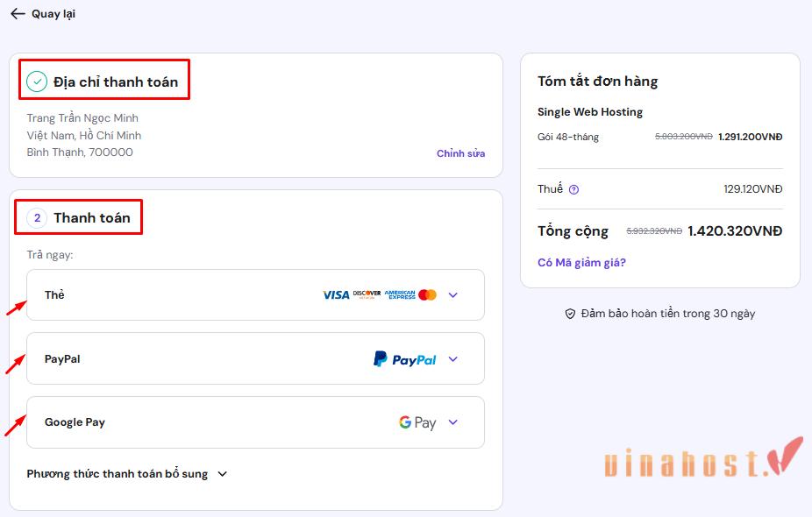Select the Discover card icon
The height and width of the screenshot is (517, 812).
[x=367, y=294]
